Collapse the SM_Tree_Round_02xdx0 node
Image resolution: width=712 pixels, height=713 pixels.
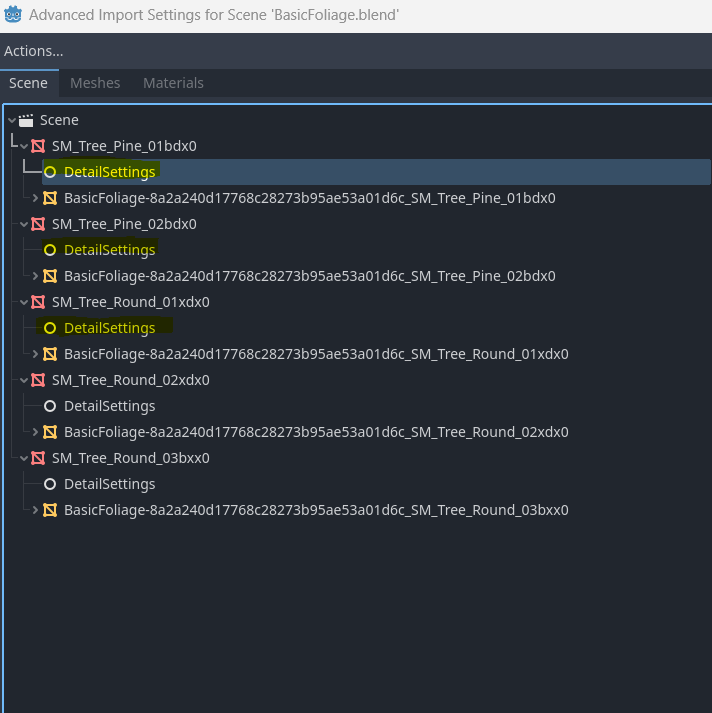[x=24, y=381]
